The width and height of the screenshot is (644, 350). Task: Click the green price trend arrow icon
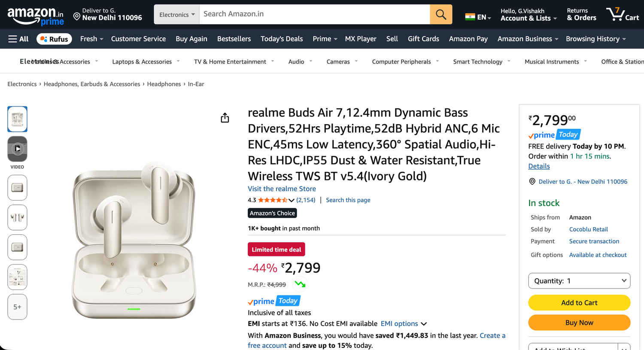300,284
